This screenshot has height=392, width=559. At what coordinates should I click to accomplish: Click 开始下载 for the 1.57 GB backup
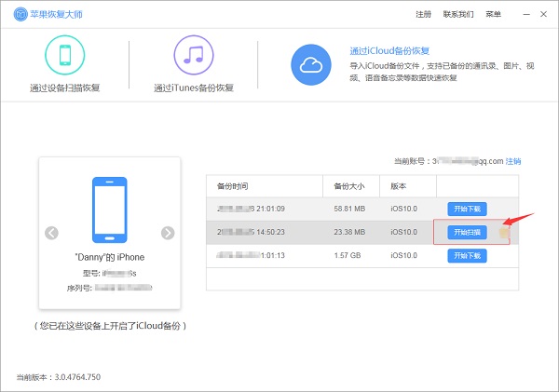pos(467,256)
